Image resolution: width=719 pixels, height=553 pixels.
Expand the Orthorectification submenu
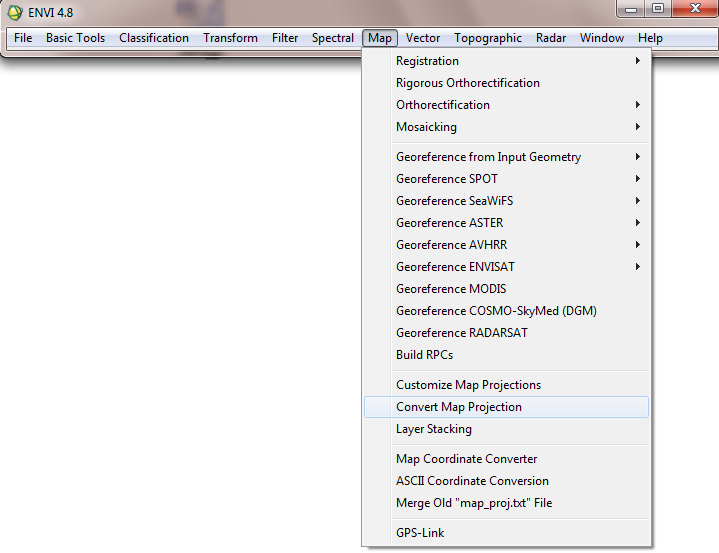pos(506,105)
